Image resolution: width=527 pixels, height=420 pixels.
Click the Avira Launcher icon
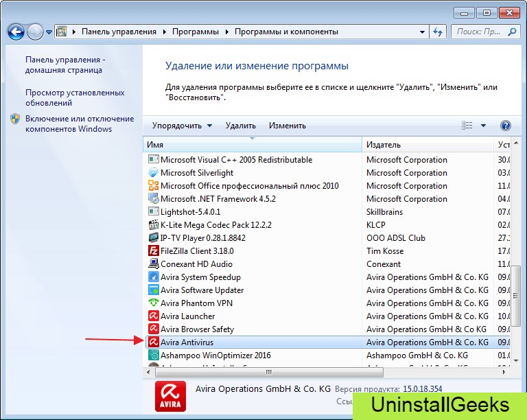coord(153,316)
